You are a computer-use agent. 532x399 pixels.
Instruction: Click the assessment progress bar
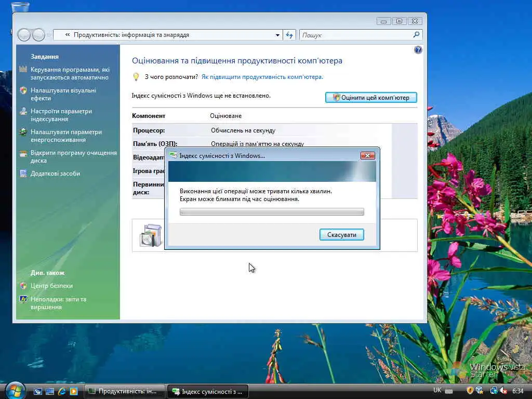pos(272,212)
